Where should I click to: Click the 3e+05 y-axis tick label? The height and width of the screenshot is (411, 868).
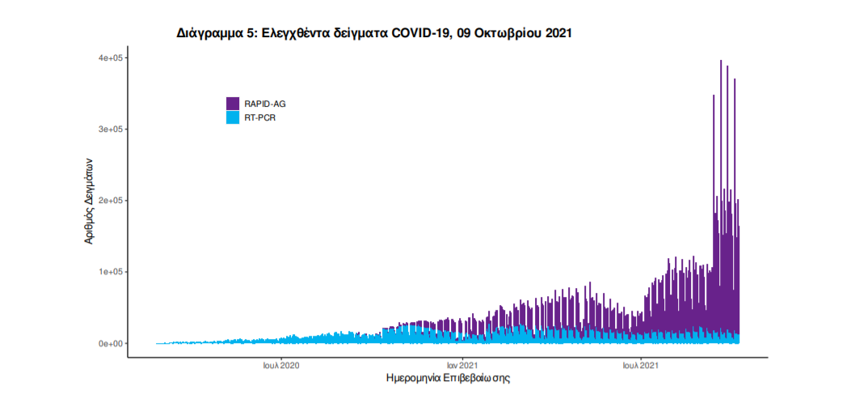tap(111, 129)
